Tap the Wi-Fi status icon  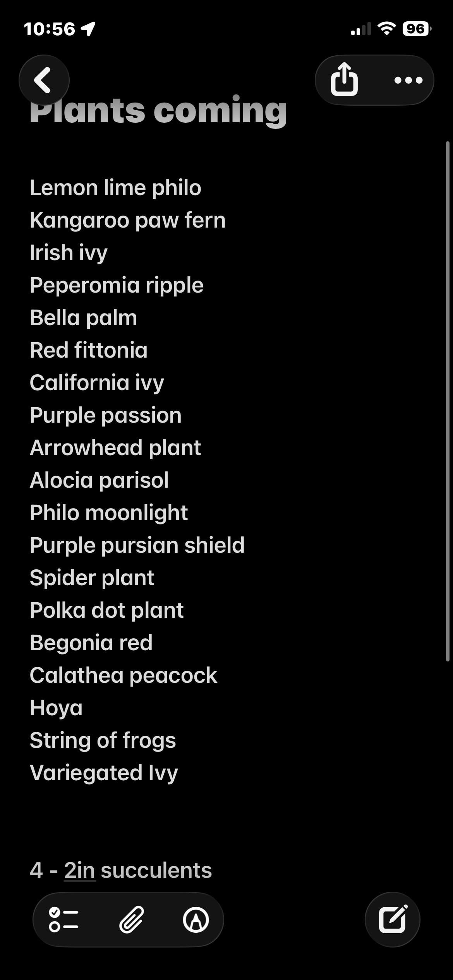click(386, 29)
